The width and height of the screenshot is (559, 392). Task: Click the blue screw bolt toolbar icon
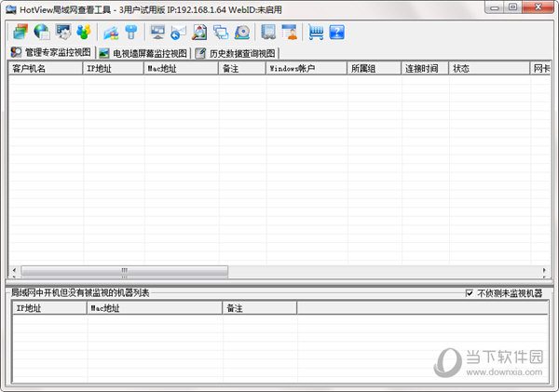pyautogui.click(x=131, y=32)
